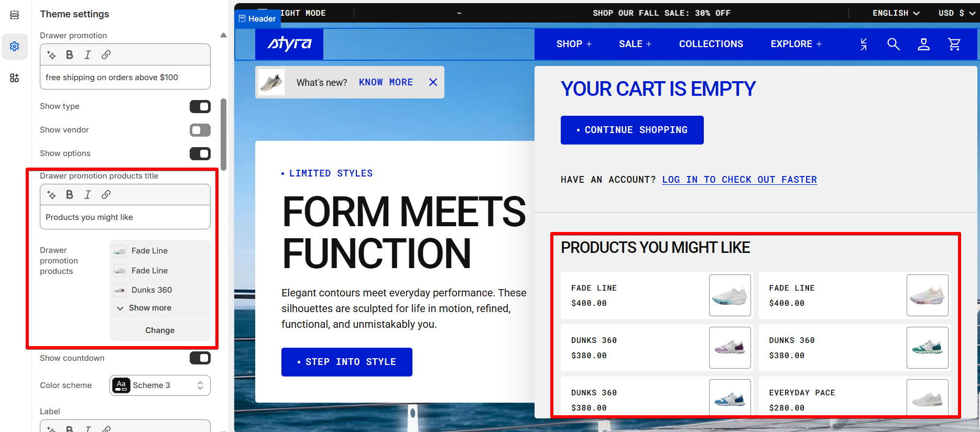Select second Fade Line item in products list
Image resolution: width=980 pixels, height=432 pixels.
(x=160, y=271)
